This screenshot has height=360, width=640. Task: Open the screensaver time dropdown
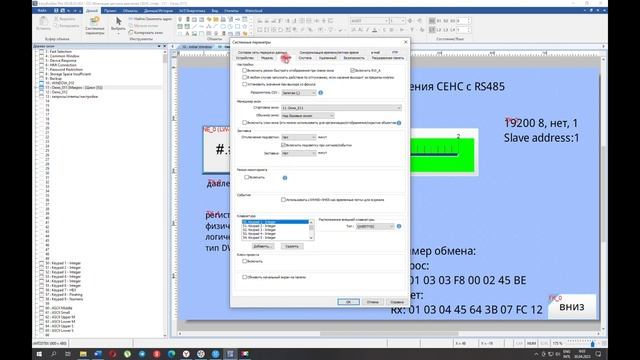pyautogui.click(x=299, y=153)
